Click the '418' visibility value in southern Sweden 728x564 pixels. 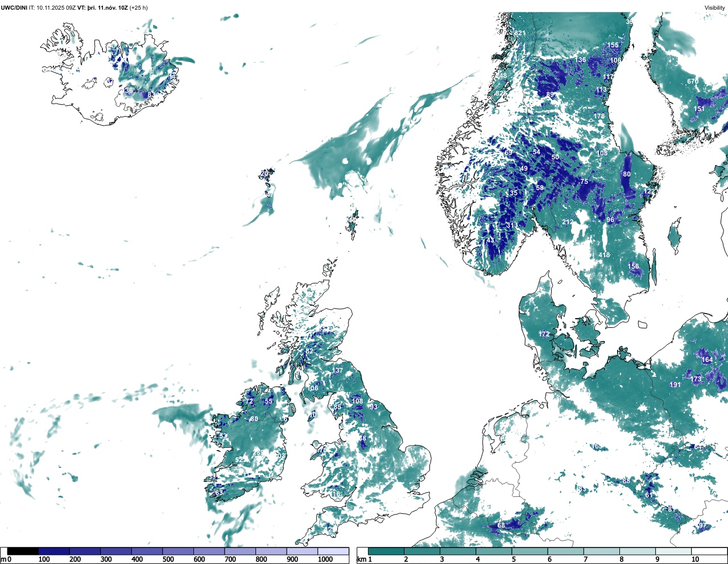tap(604, 254)
